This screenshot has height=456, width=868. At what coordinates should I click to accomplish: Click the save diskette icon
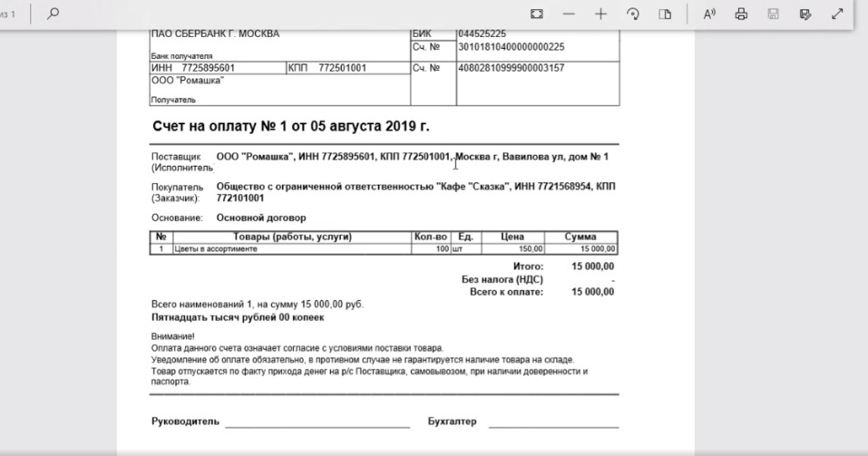click(x=773, y=14)
